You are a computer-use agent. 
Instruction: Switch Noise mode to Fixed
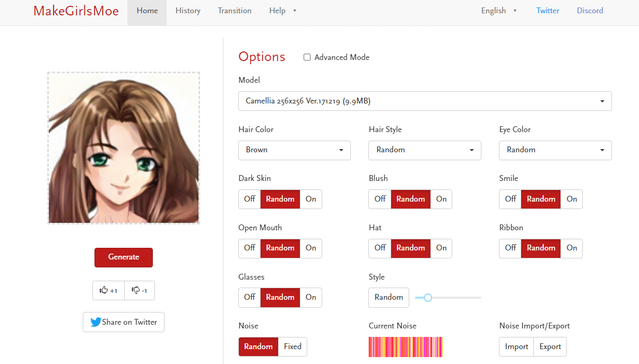(x=292, y=346)
